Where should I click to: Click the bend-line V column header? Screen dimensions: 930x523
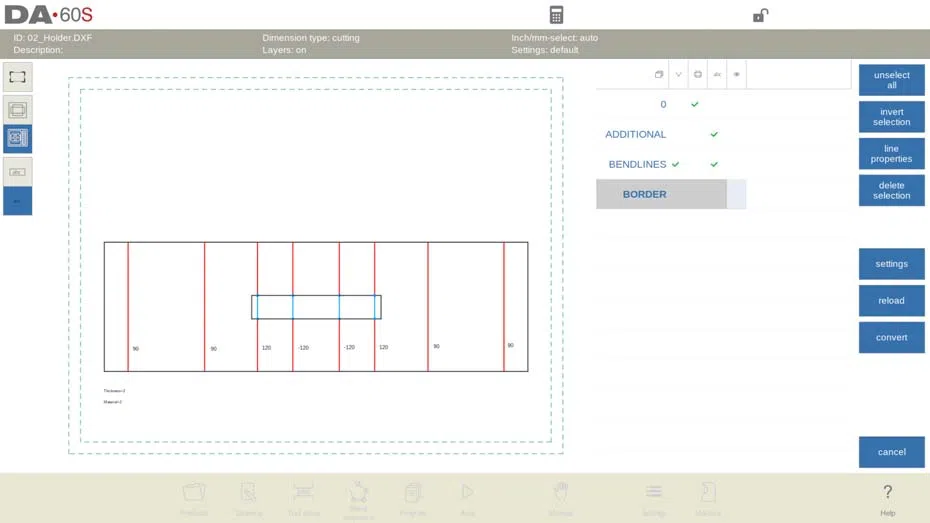coord(679,74)
